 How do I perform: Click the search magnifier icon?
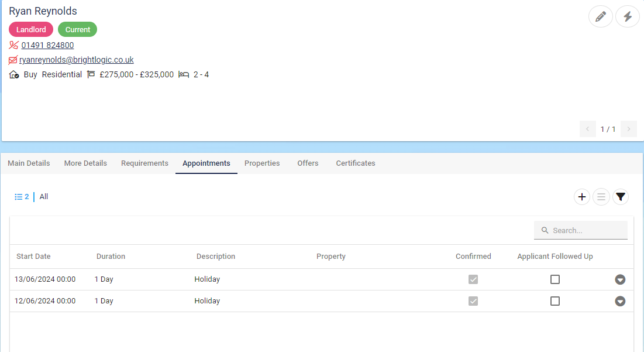[545, 230]
